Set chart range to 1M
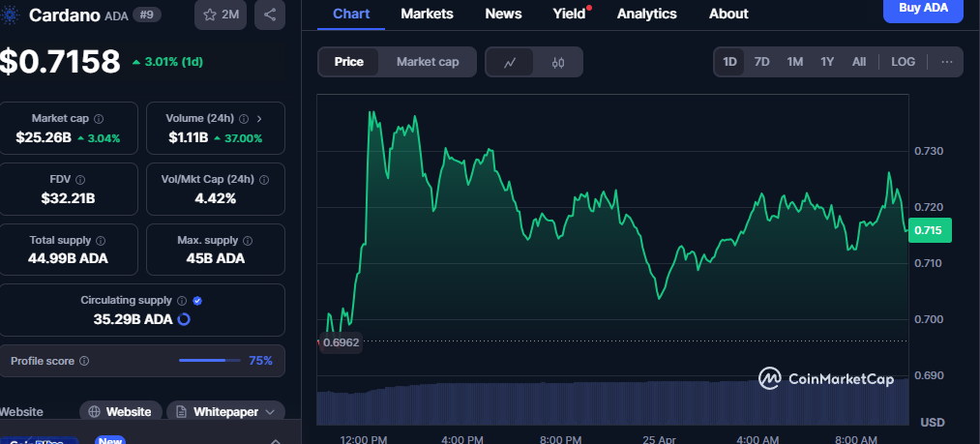 pyautogui.click(x=794, y=62)
